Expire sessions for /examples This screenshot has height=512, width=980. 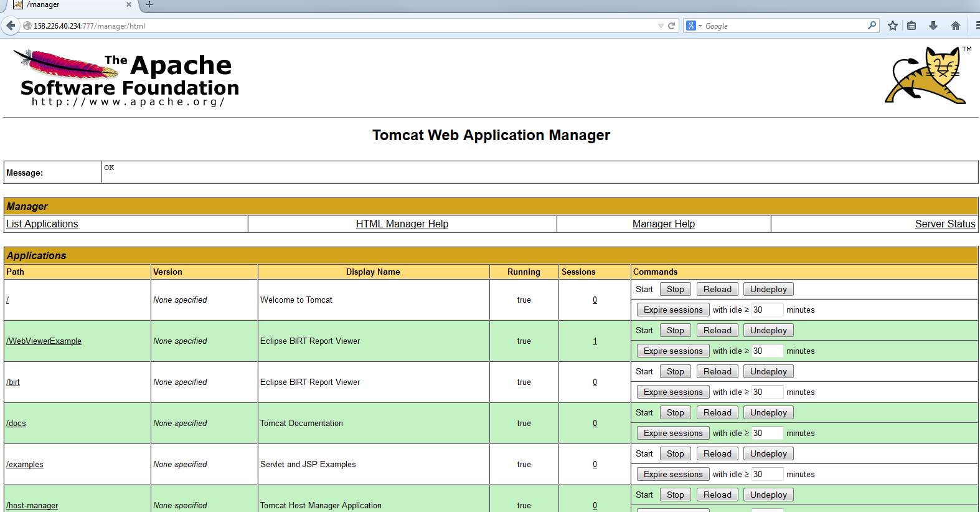673,474
